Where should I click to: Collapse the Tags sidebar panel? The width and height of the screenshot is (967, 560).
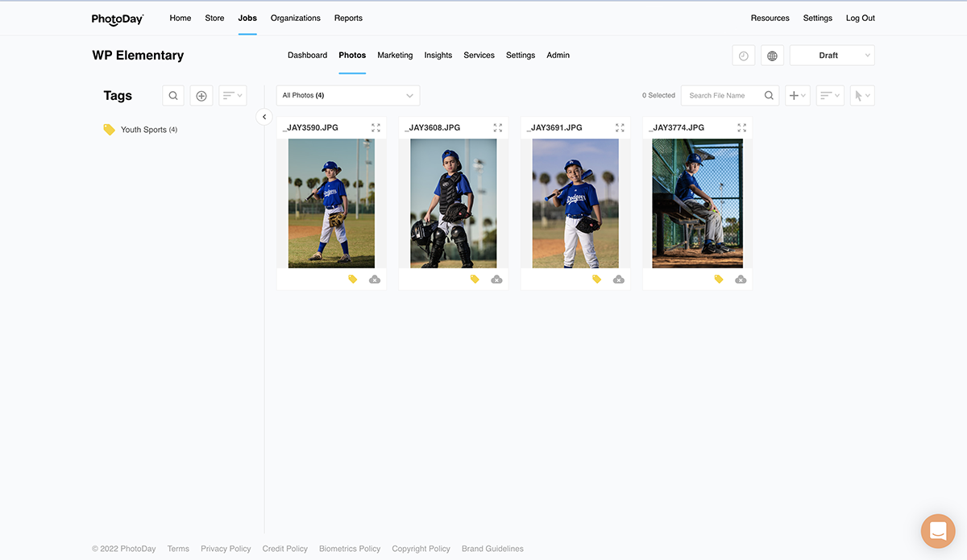264,117
